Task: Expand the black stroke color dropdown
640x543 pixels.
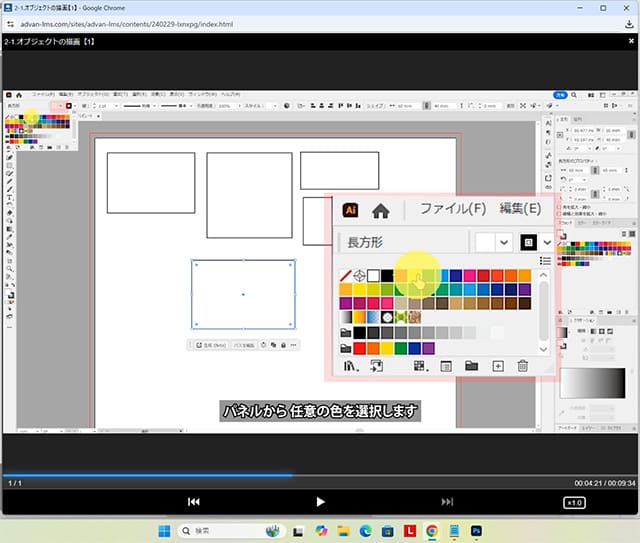Action: click(x=547, y=242)
